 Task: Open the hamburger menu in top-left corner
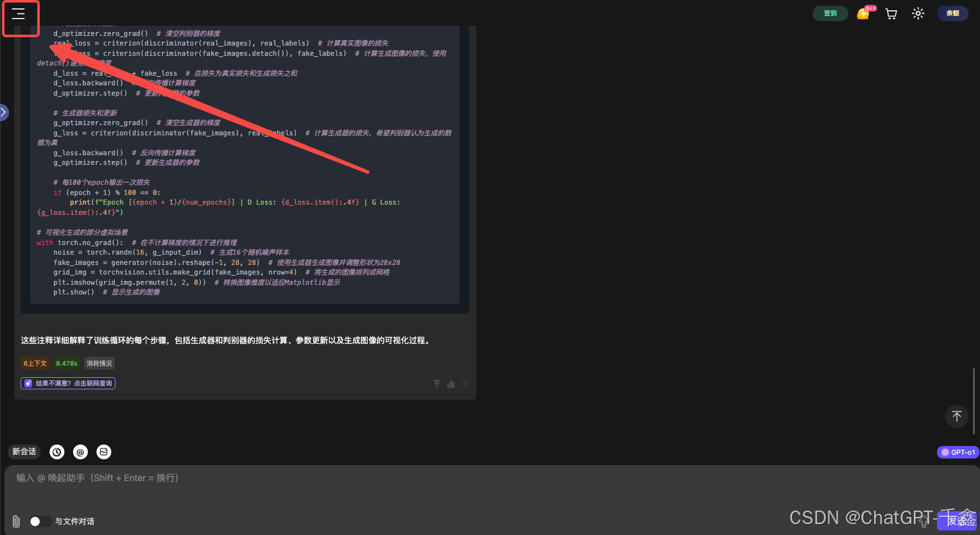click(x=19, y=13)
